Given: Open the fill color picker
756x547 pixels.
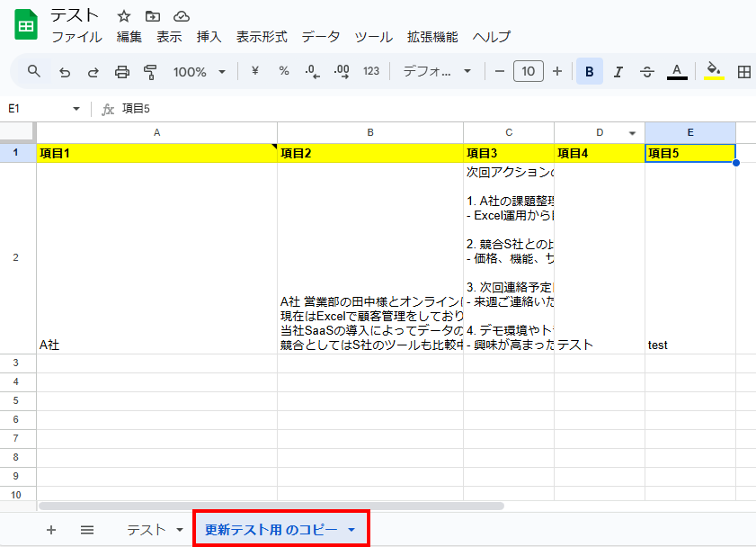Looking at the screenshot, I should point(714,71).
